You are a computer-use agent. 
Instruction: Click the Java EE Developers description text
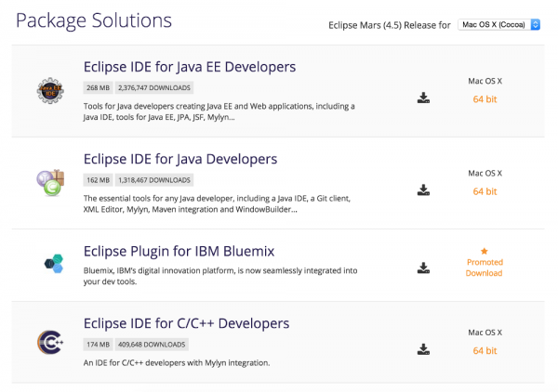pos(219,111)
